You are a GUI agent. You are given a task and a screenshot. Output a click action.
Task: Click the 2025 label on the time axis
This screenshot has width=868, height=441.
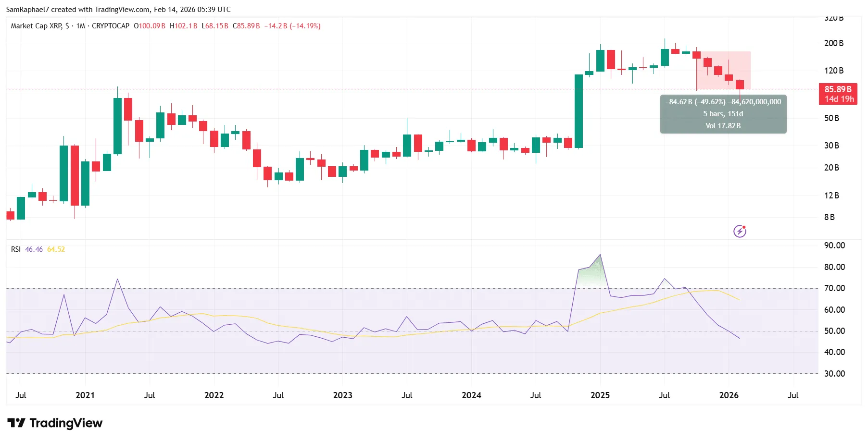coord(600,395)
